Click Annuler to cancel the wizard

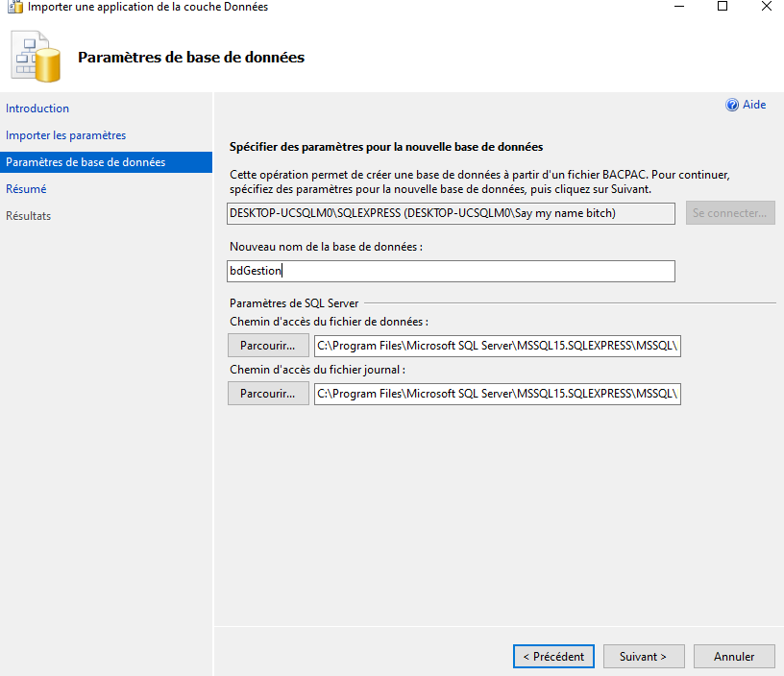click(x=734, y=656)
